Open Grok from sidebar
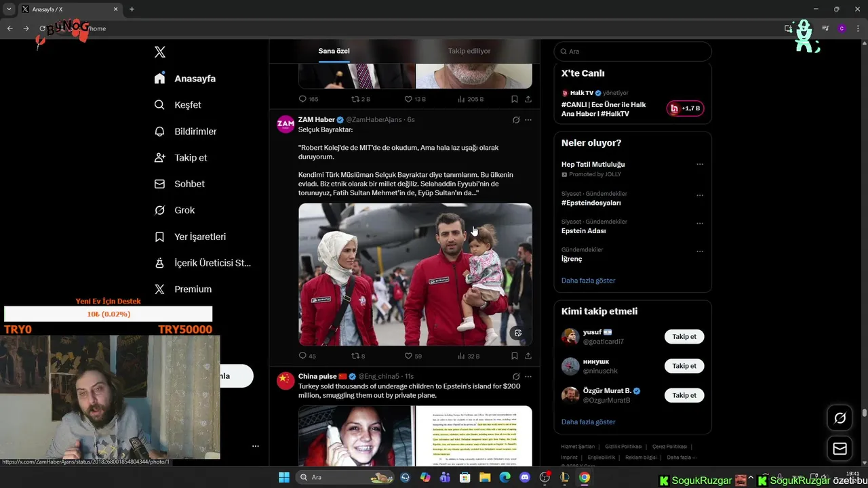This screenshot has height=488, width=868. point(174,210)
